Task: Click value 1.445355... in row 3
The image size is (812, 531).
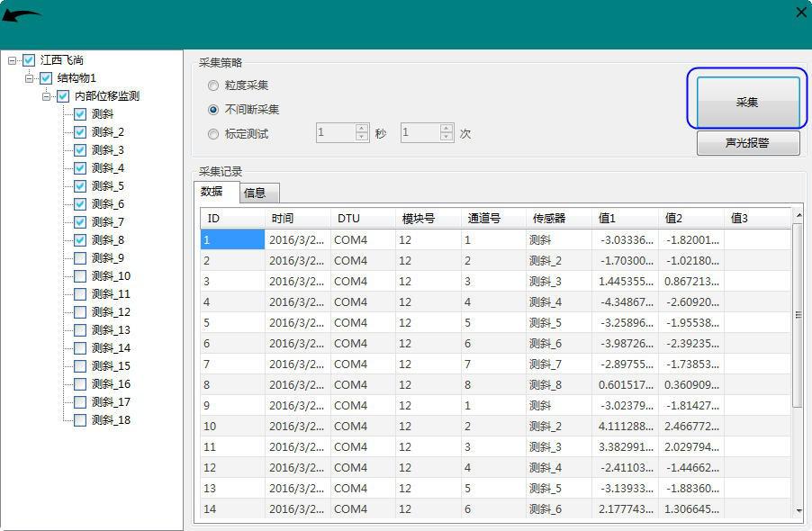Action: 625,282
